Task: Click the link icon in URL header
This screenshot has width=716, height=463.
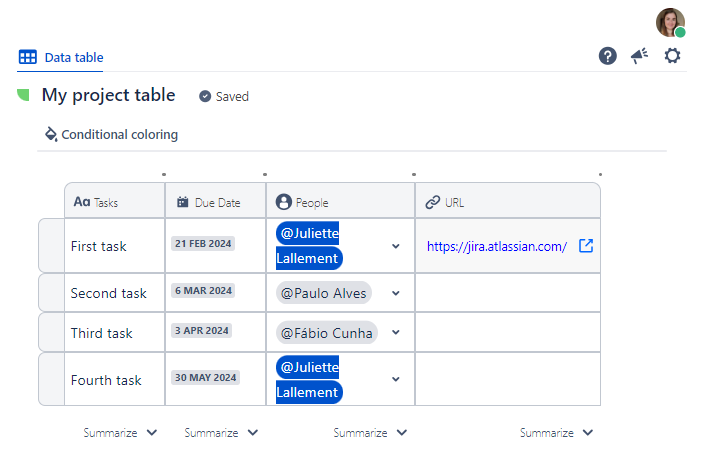Action: (432, 202)
